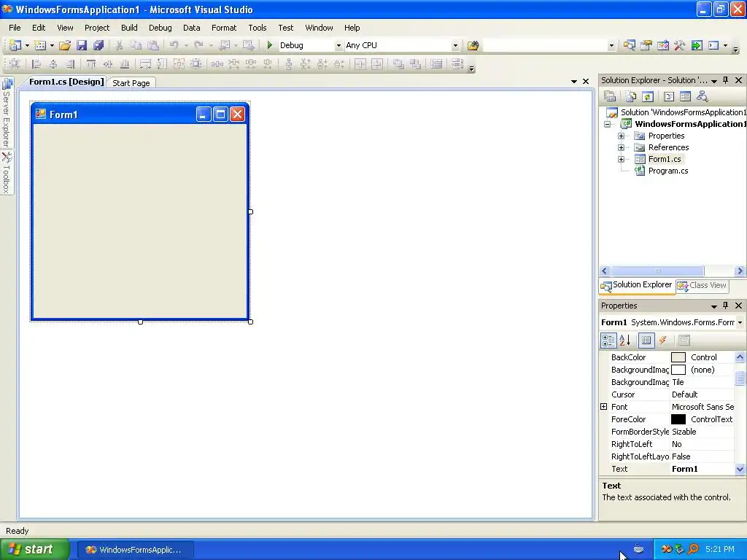747x560 pixels.
Task: Select the Solution Explorer bottom tab
Action: 636,285
